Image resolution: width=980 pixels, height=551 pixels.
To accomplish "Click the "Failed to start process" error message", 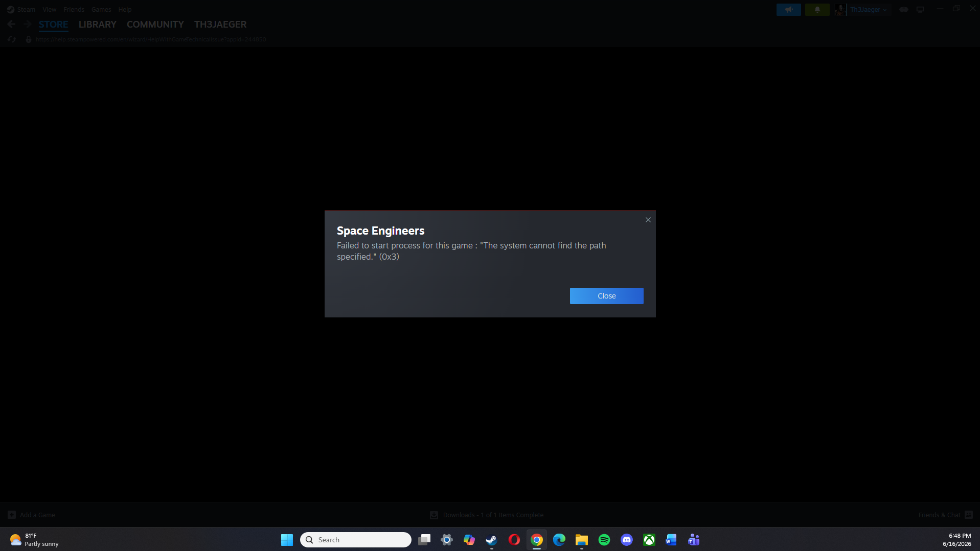I will 471,251.
